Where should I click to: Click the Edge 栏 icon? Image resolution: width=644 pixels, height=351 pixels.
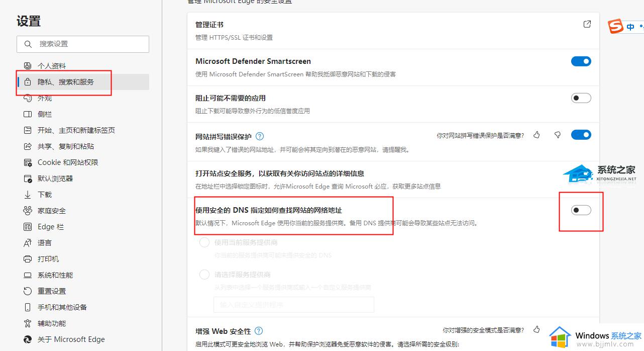click(x=28, y=227)
